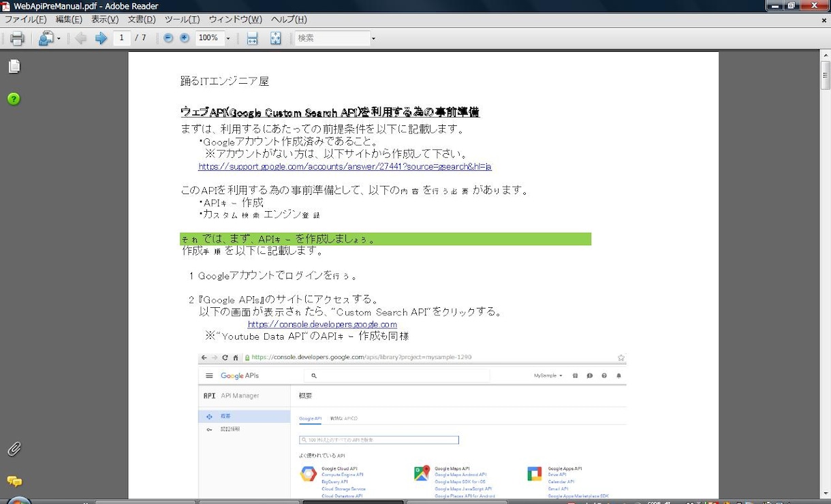
Task: Open the 編集(E) menu
Action: coord(69,20)
